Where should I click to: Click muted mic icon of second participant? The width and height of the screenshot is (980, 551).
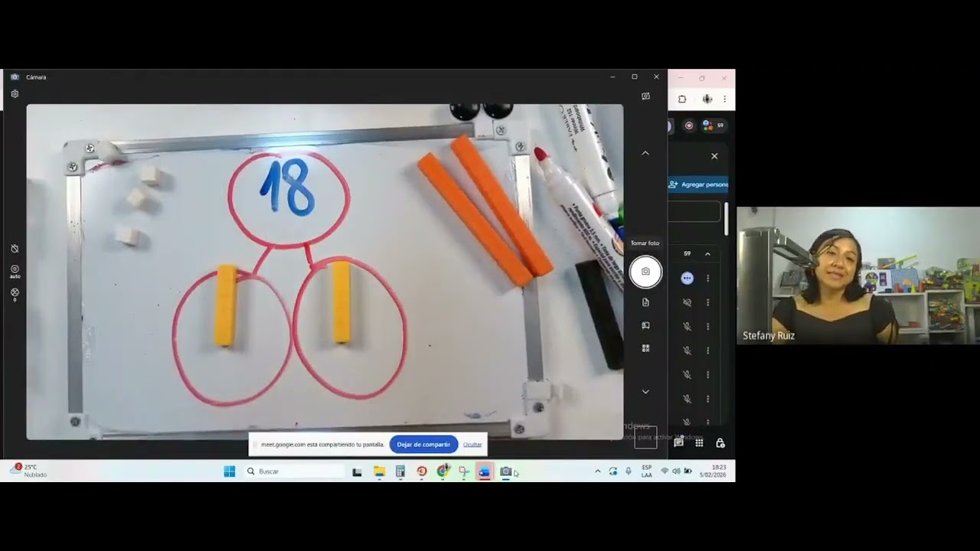click(687, 302)
